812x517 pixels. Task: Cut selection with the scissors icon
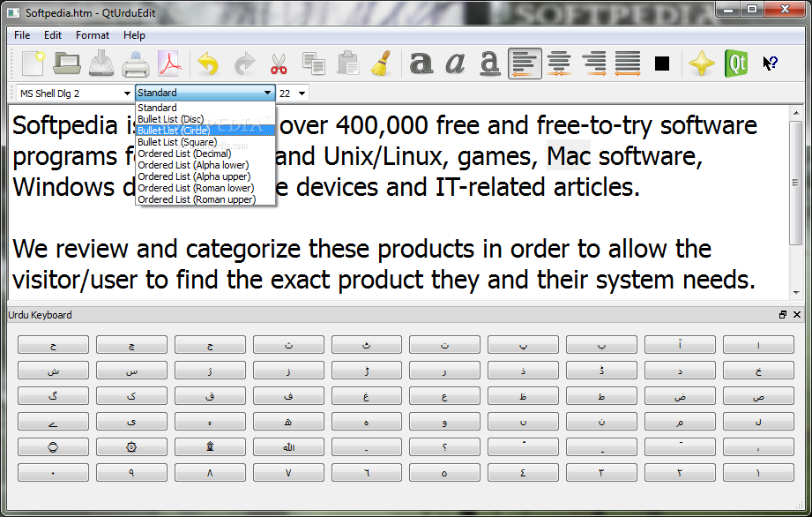(x=279, y=64)
